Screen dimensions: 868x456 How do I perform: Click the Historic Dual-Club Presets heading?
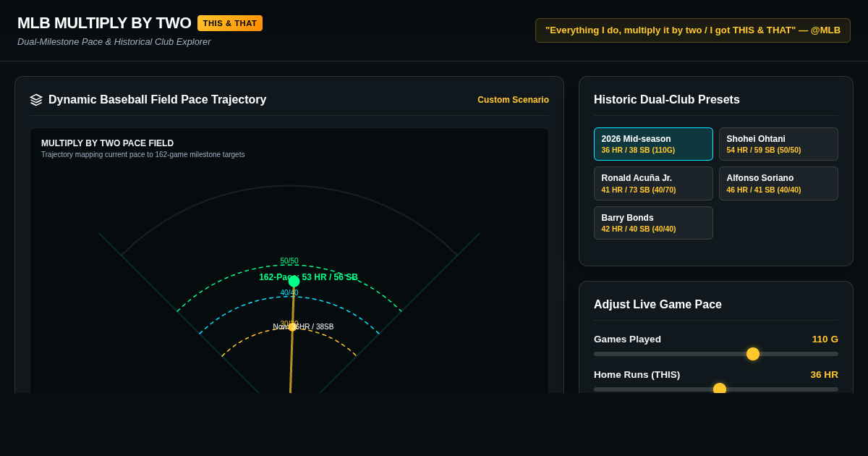coord(667,100)
